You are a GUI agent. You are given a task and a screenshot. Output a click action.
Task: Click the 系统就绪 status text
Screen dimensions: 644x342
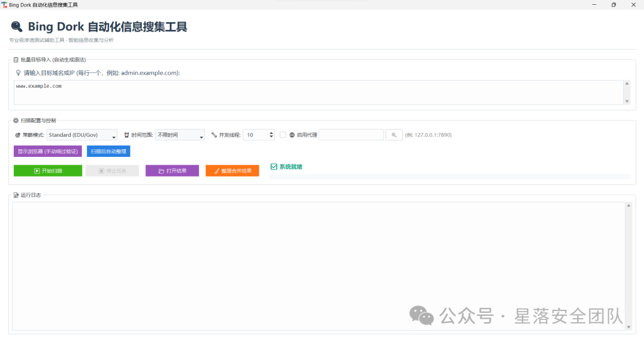tap(291, 167)
